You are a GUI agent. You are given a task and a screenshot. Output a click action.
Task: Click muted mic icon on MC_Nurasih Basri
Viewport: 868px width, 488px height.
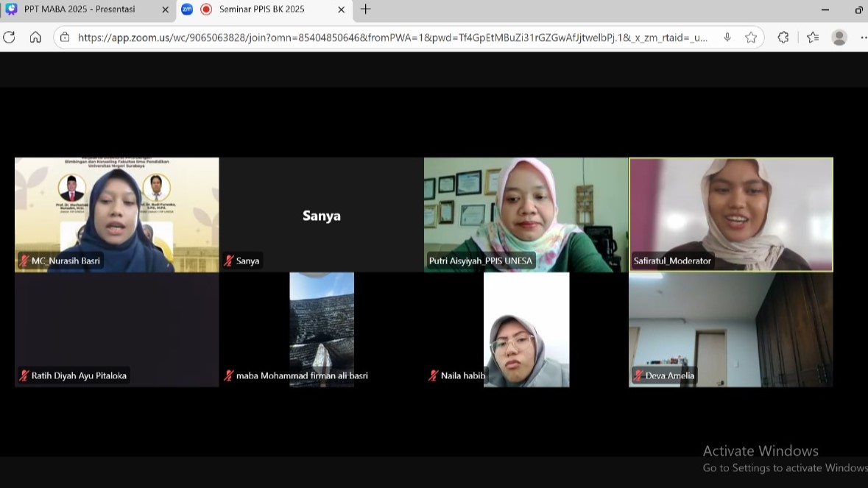click(24, 261)
